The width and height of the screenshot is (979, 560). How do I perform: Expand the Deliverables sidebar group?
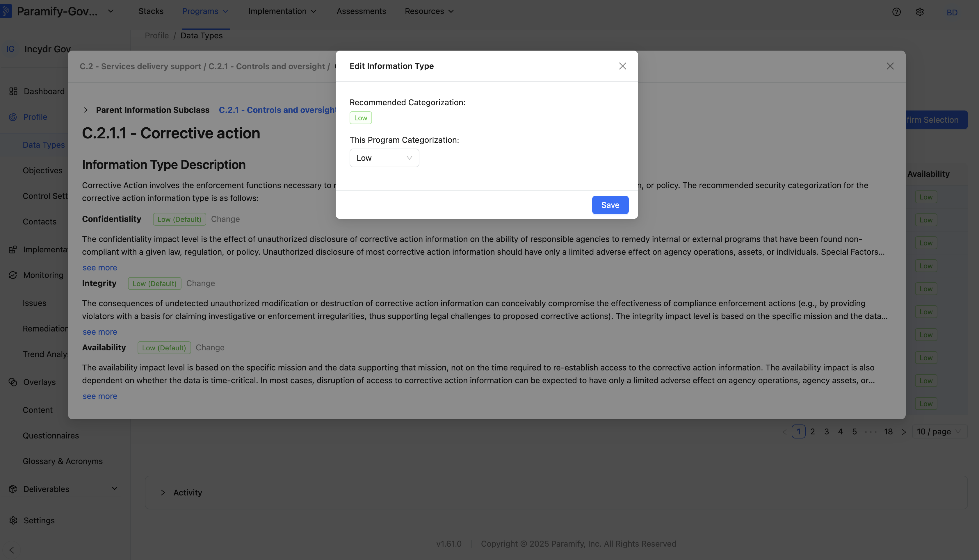point(114,489)
